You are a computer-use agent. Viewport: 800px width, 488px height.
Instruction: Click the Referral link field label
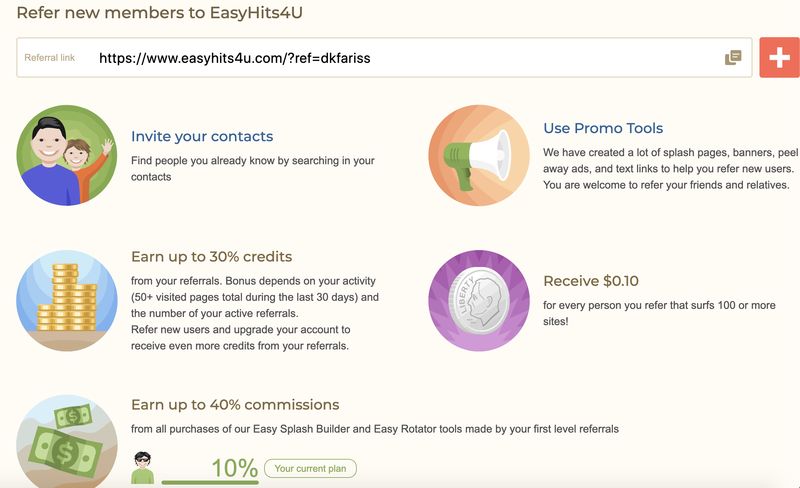point(50,58)
